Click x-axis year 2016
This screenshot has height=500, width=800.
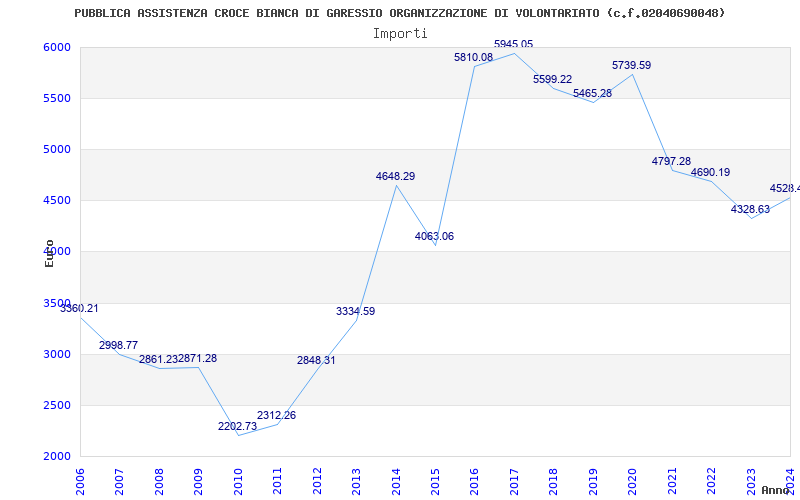pyautogui.click(x=474, y=481)
